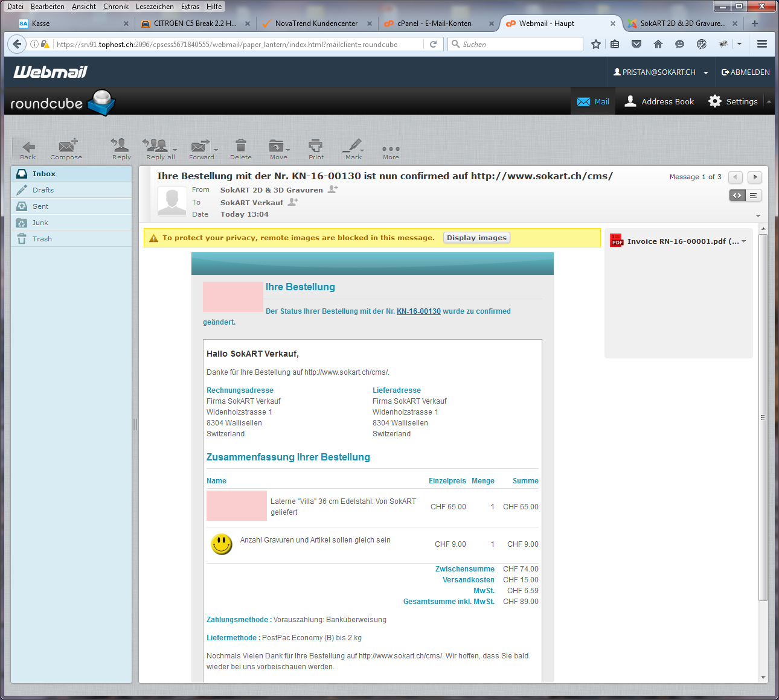Open the bookmarks list icon
The width and height of the screenshot is (779, 700).
pos(615,44)
